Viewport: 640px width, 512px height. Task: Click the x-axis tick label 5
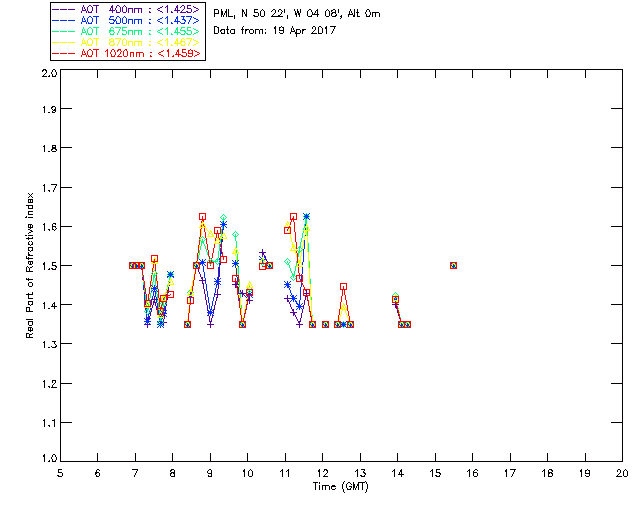point(60,473)
